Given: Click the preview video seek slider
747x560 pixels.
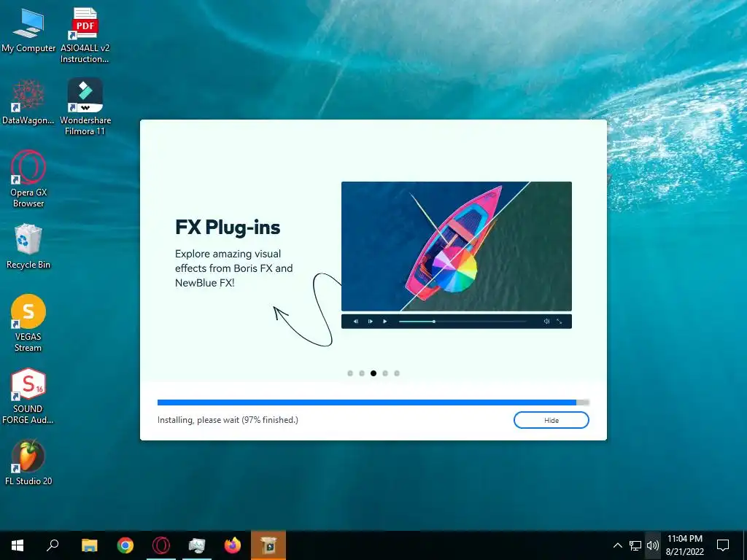Looking at the screenshot, I should pyautogui.click(x=462, y=322).
